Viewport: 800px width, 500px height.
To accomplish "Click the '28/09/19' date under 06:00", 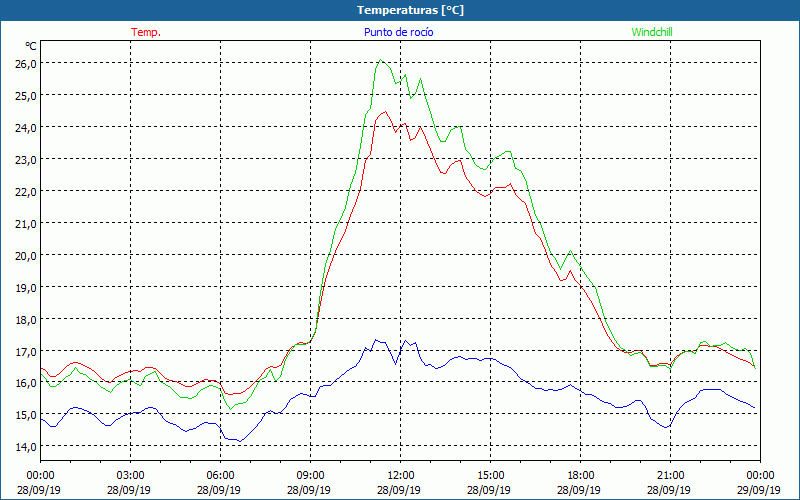I will point(219,490).
